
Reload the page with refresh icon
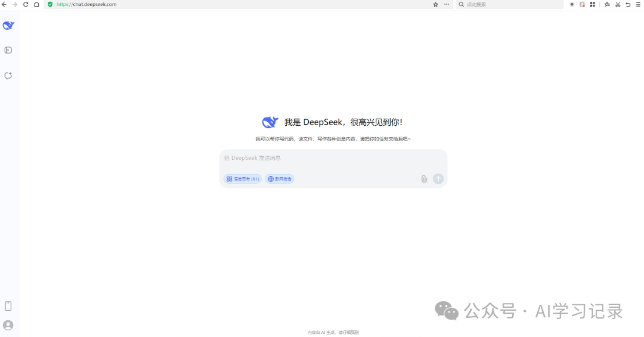(x=26, y=5)
